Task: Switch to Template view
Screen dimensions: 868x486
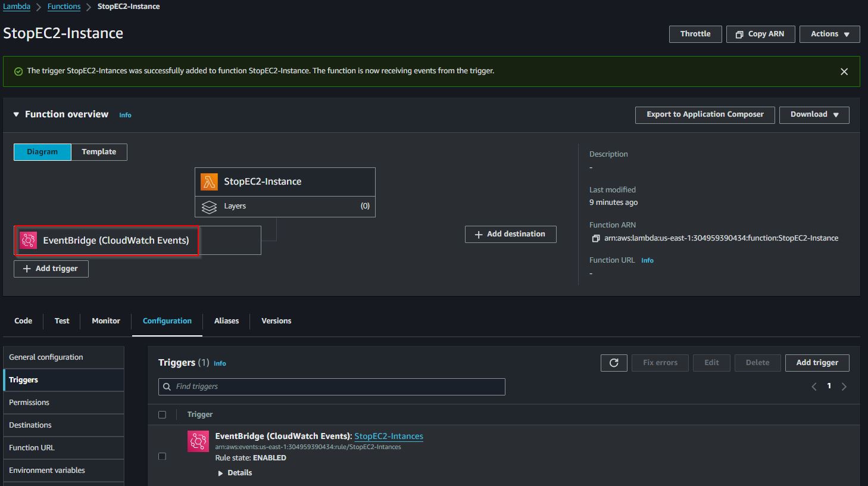Action: pyautogui.click(x=99, y=152)
